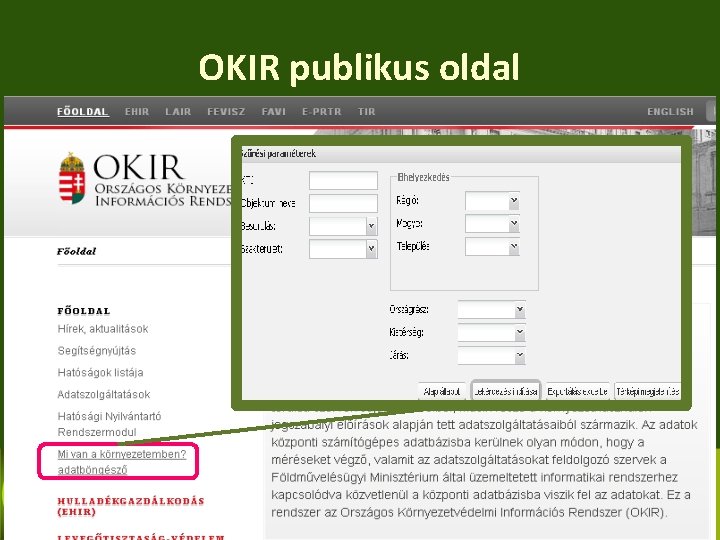Expand the Szakterület dropdown
720x540 pixels.
(x=371, y=249)
